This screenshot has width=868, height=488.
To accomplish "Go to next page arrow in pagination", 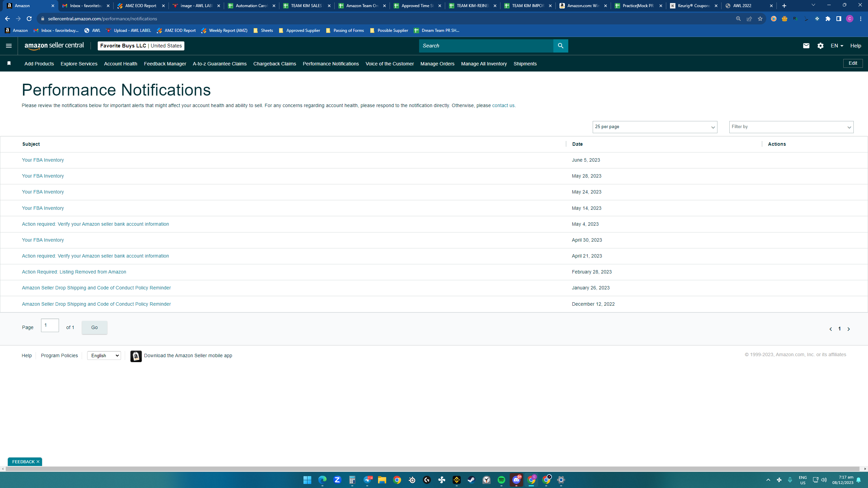I will coord(849,329).
